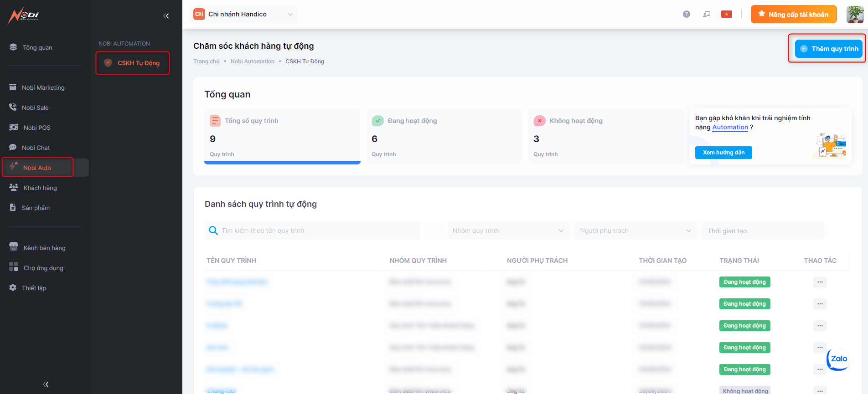The width and height of the screenshot is (868, 394).
Task: Open the chat support icon in header
Action: (707, 14)
